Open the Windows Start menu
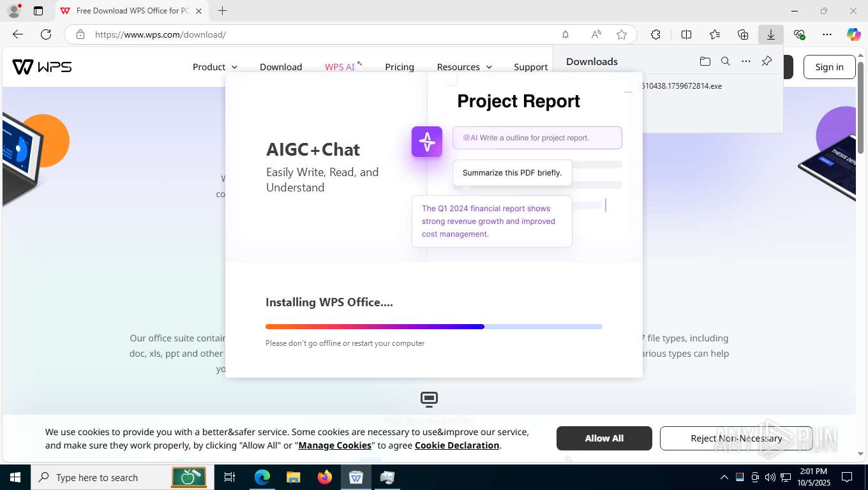Image resolution: width=868 pixels, height=490 pixels. (15, 477)
